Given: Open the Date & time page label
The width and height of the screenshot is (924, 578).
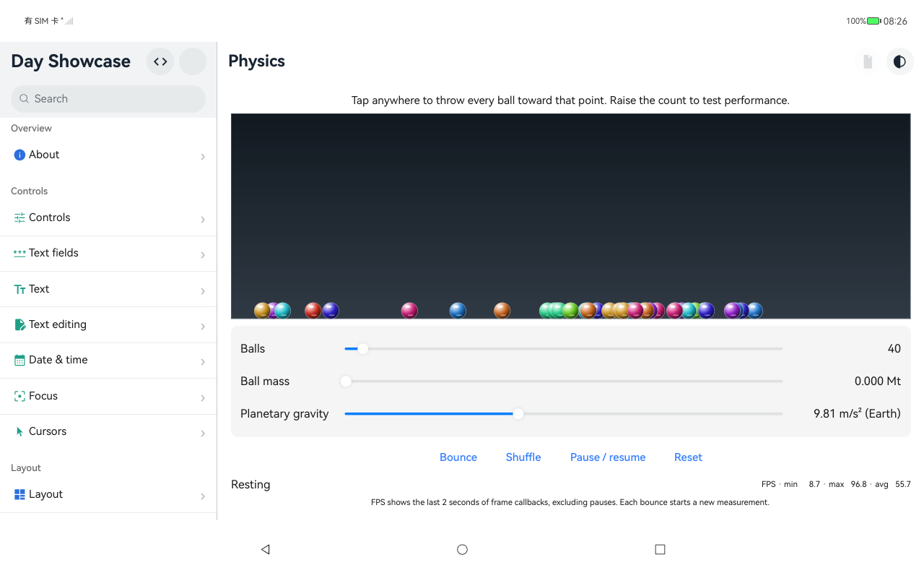Looking at the screenshot, I should (58, 360).
